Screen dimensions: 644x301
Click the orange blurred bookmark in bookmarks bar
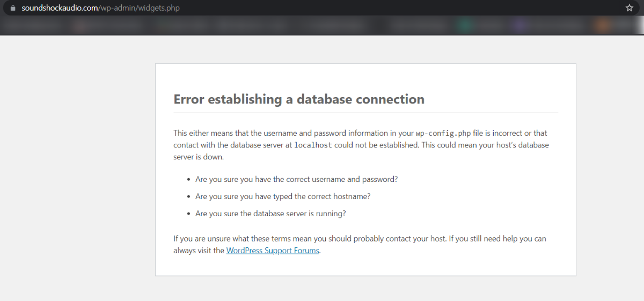603,25
